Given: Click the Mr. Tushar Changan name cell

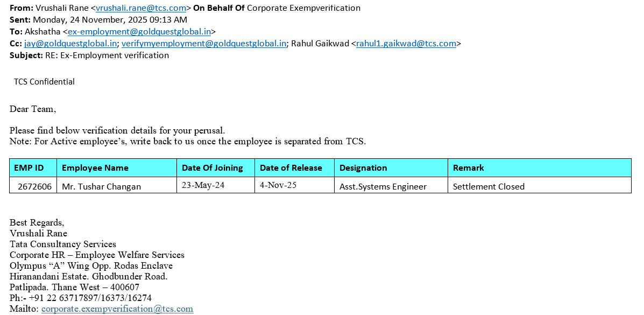Looking at the screenshot, I should pos(101,187).
